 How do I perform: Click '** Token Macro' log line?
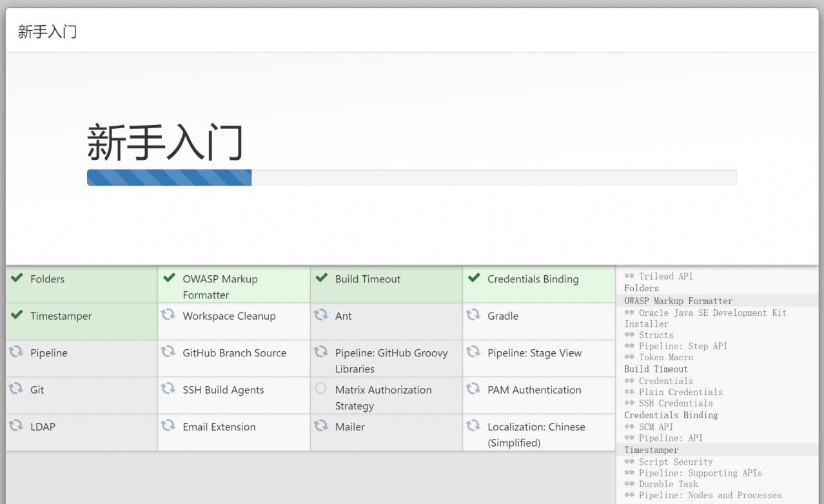point(659,357)
